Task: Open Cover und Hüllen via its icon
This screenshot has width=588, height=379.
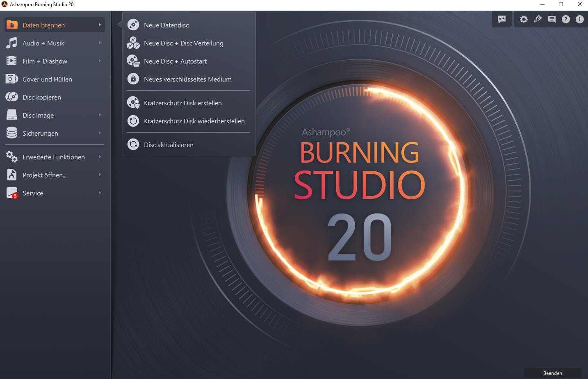Action: click(12, 79)
